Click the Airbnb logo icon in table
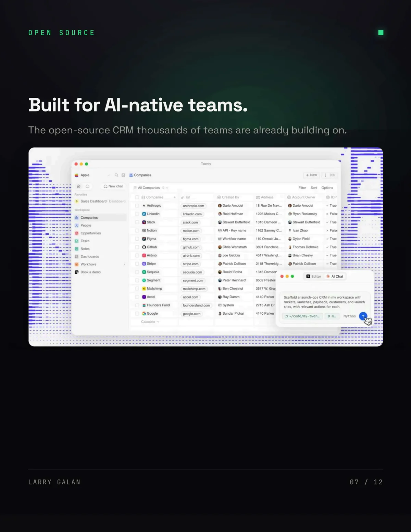Viewport: 411px width, 532px height. (x=144, y=255)
